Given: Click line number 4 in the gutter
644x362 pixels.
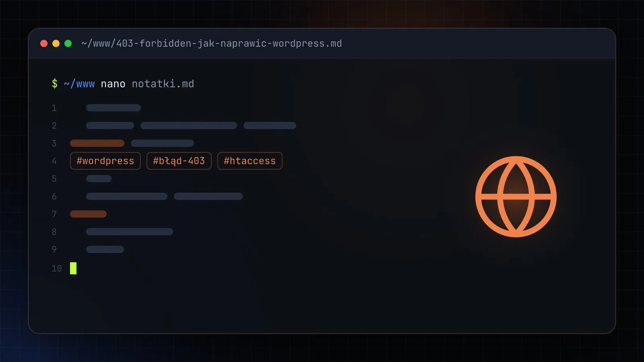Looking at the screenshot, I should tap(54, 161).
